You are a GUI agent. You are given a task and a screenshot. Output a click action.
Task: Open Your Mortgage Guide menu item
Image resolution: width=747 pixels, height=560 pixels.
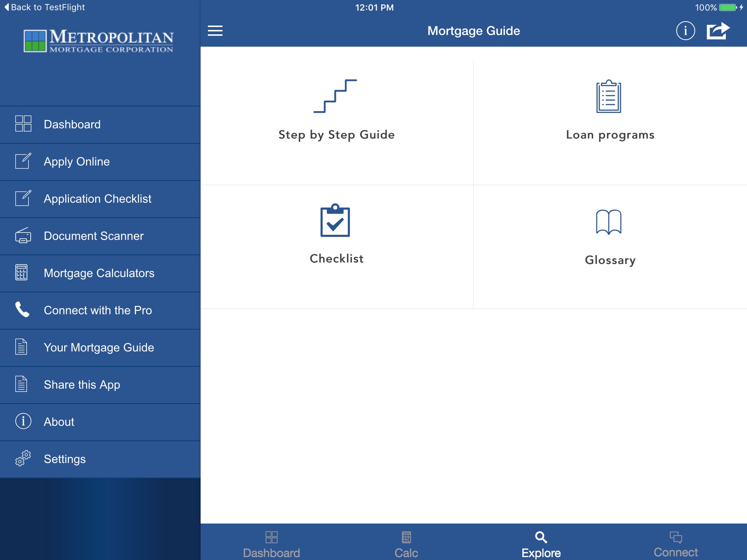point(99,347)
